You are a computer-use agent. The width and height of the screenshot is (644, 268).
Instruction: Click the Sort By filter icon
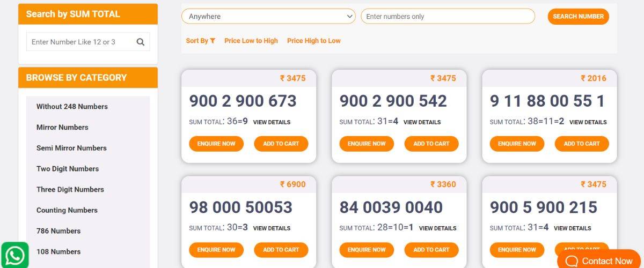pyautogui.click(x=213, y=41)
